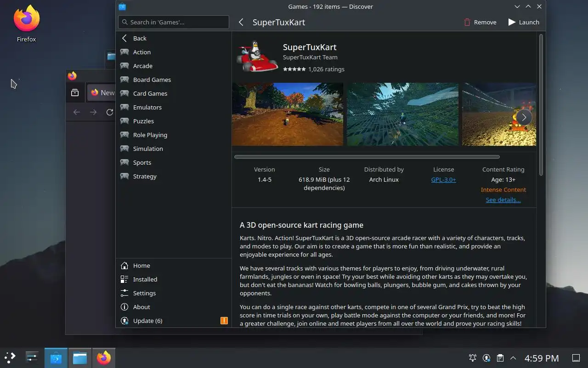Open See details content rating link
The width and height of the screenshot is (588, 368).
coord(503,200)
